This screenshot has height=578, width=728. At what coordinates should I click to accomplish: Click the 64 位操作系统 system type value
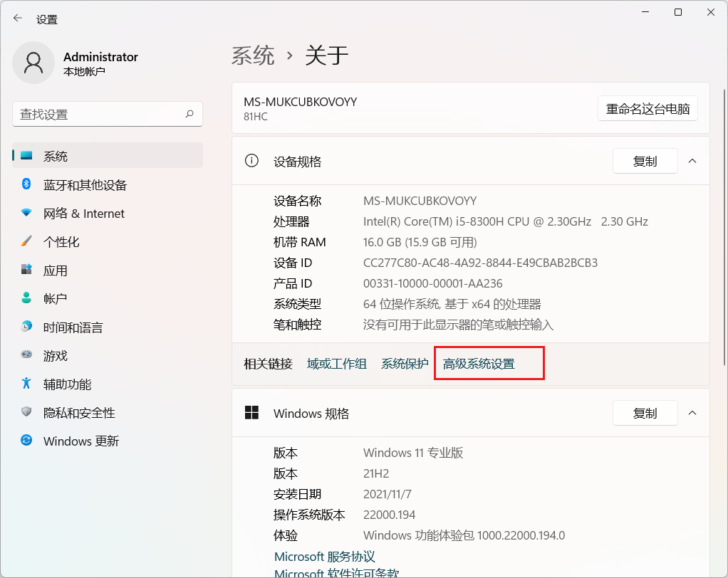coord(452,304)
